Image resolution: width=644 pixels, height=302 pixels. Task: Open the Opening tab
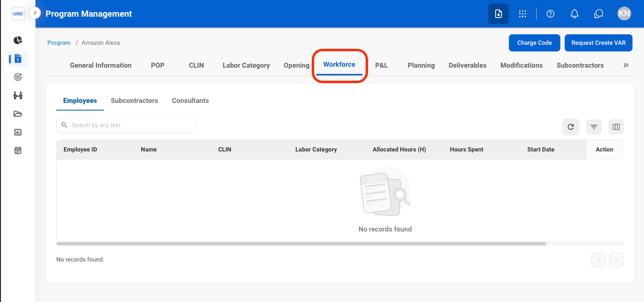click(x=297, y=65)
